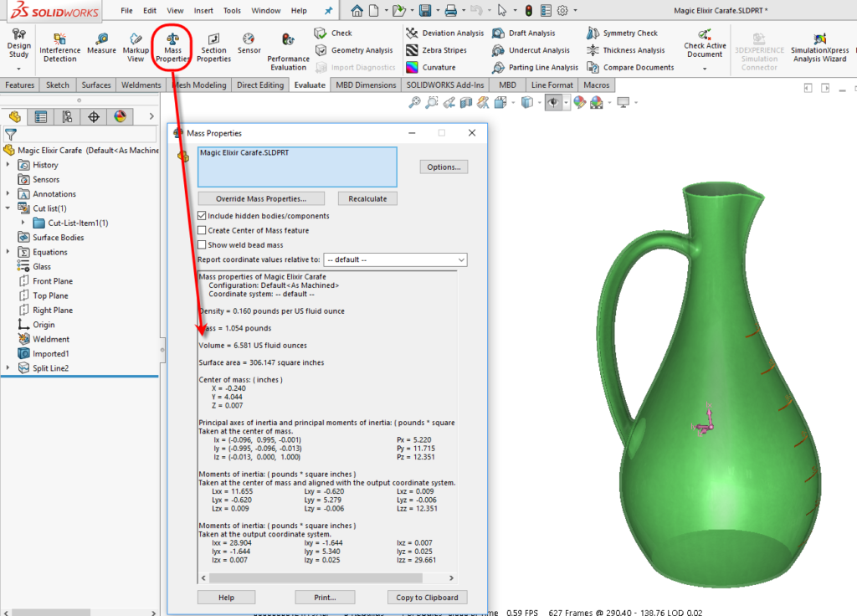Start Deviation Analysis
857x616 pixels.
[x=445, y=33]
